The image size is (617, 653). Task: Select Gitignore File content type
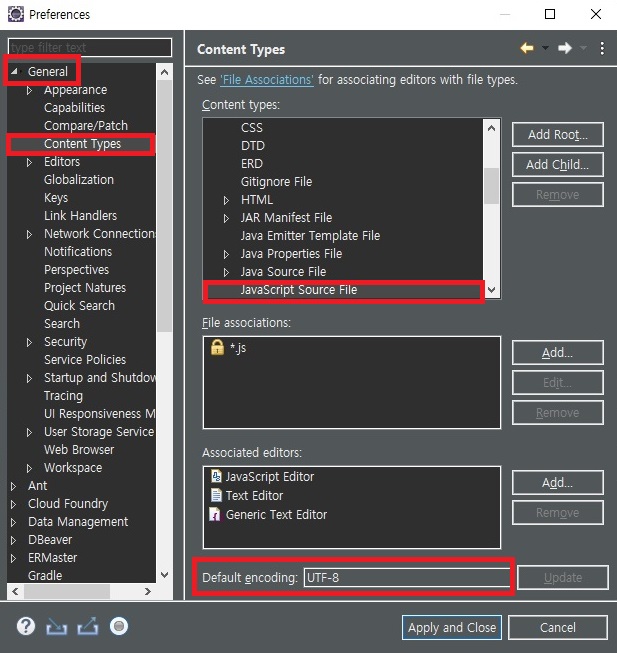pyautogui.click(x=276, y=182)
